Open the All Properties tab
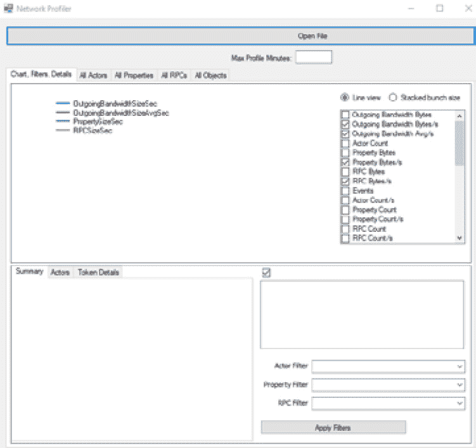This screenshot has height=448, width=476. [134, 75]
